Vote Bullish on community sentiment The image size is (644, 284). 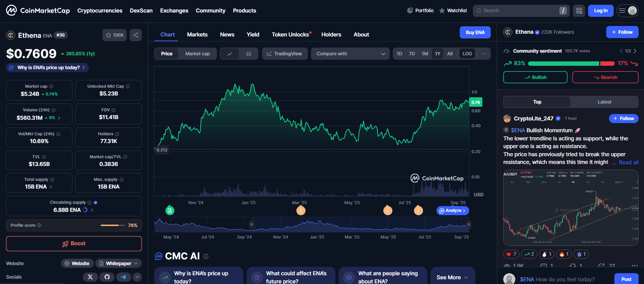click(x=535, y=77)
